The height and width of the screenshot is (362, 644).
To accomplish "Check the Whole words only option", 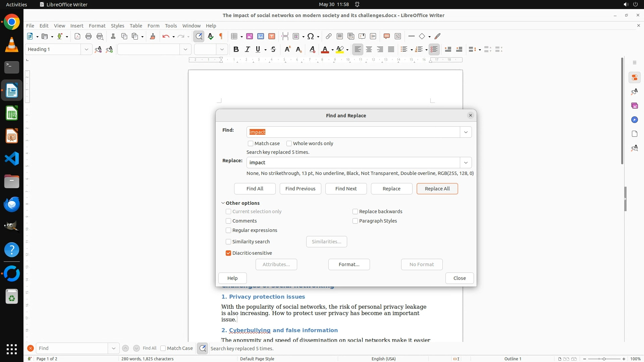I will [x=289, y=143].
